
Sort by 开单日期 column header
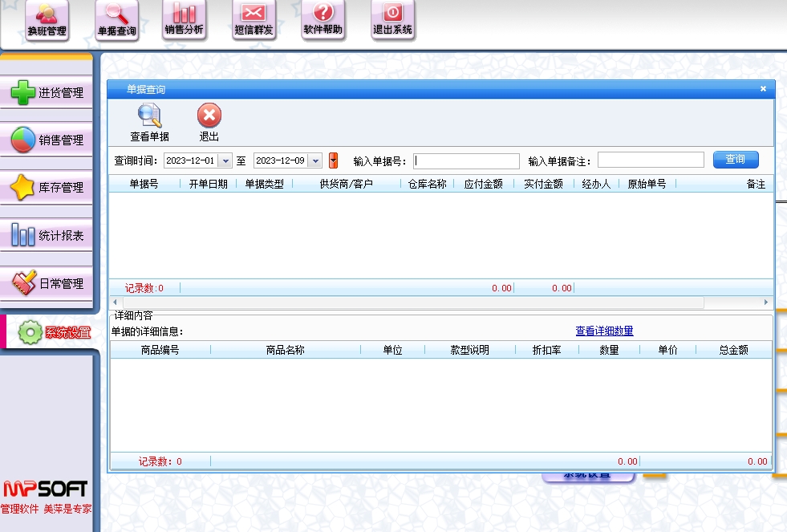[x=208, y=184]
